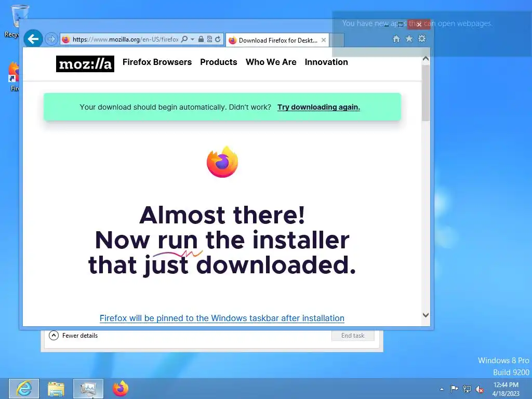This screenshot has height=399, width=532.
Task: Open Internet Explorer from the taskbar
Action: point(24,389)
